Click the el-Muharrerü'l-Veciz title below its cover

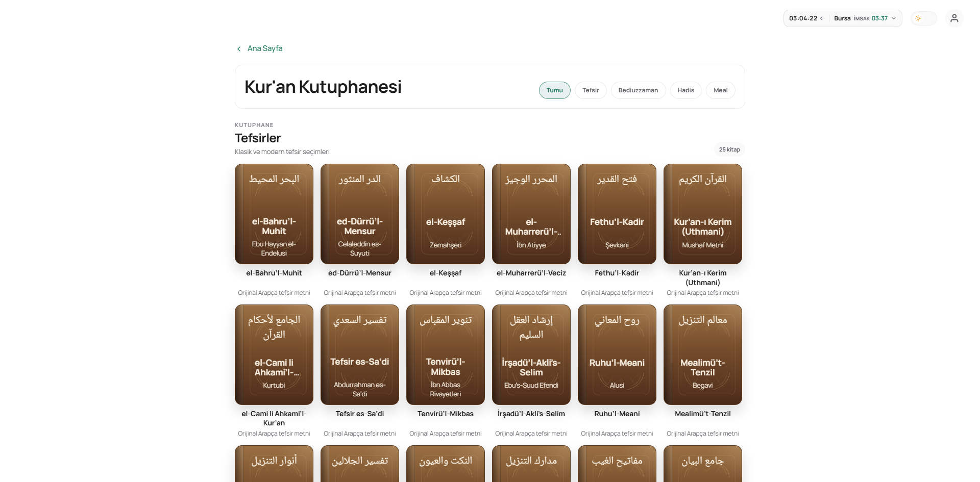[x=531, y=273]
